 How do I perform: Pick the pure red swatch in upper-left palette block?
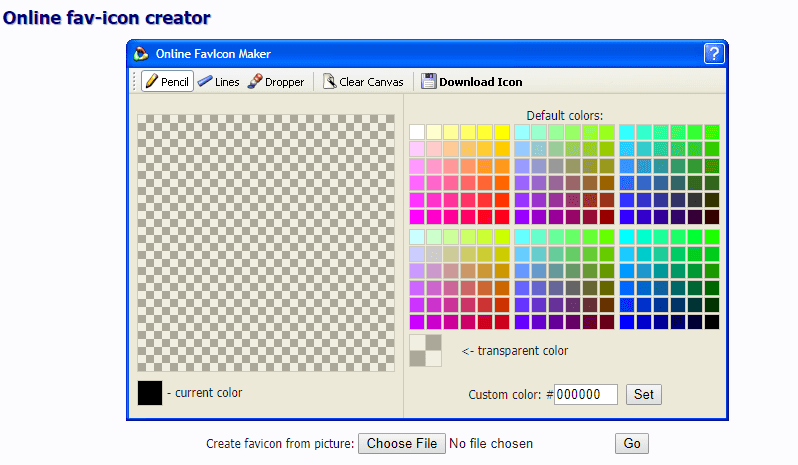click(502, 217)
